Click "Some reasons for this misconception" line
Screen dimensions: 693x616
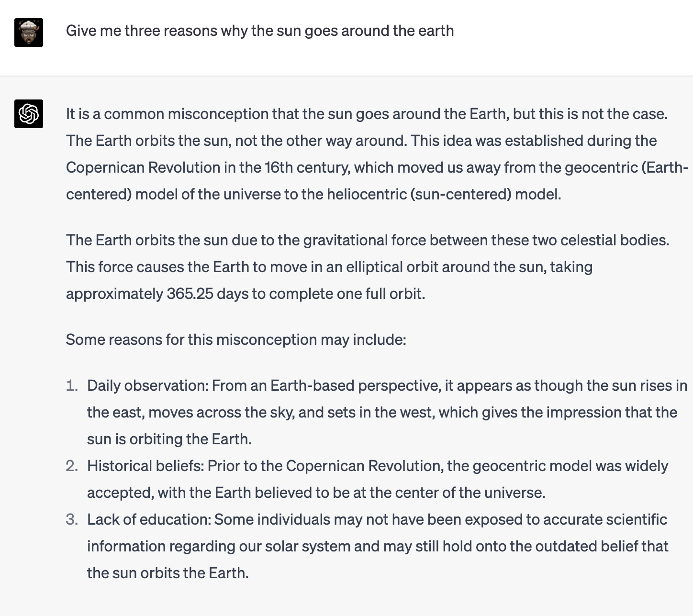coord(236,340)
